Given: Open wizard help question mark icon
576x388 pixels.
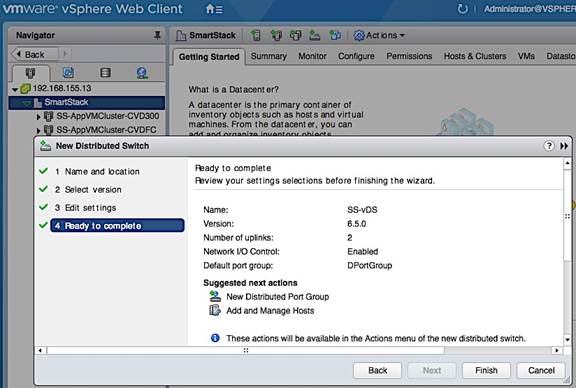Looking at the screenshot, I should pyautogui.click(x=548, y=146).
